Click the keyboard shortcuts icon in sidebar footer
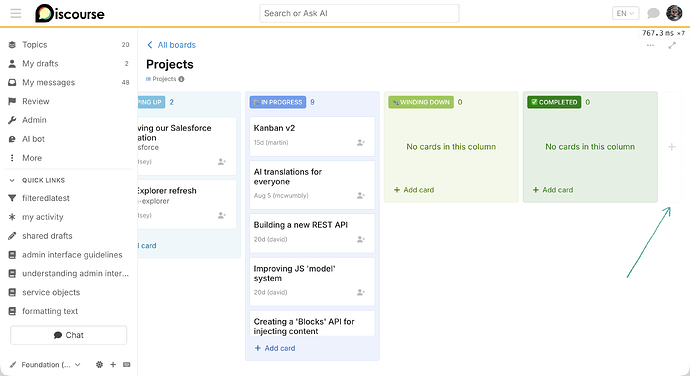 pos(127,365)
